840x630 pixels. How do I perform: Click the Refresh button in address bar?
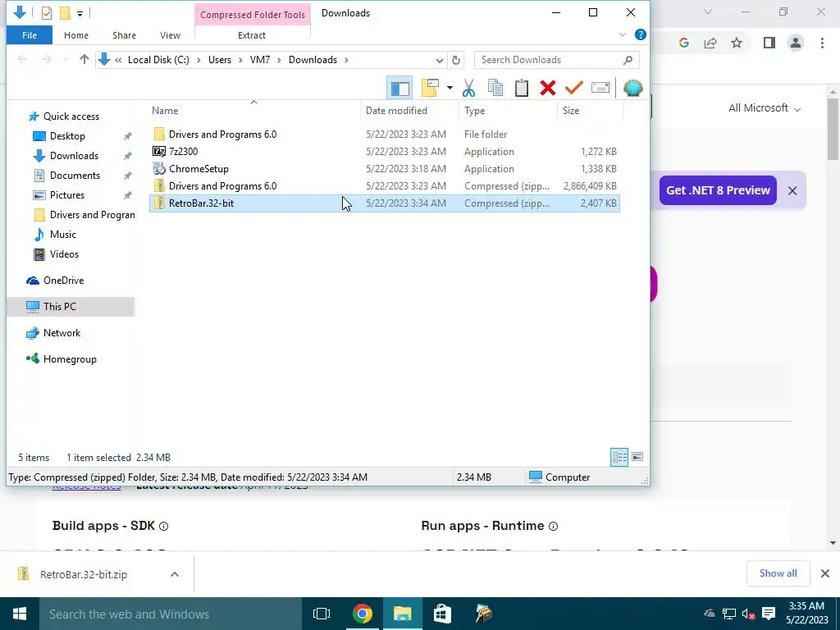(456, 60)
